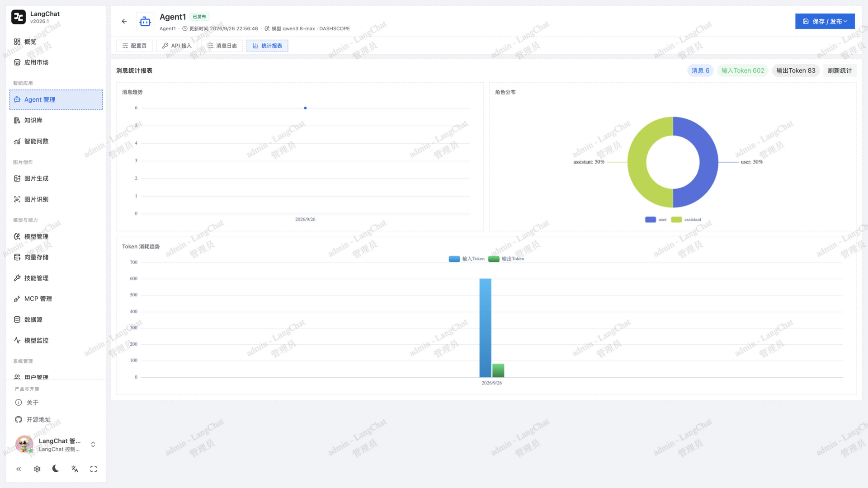Click the 消息趋势 chart title

(132, 92)
